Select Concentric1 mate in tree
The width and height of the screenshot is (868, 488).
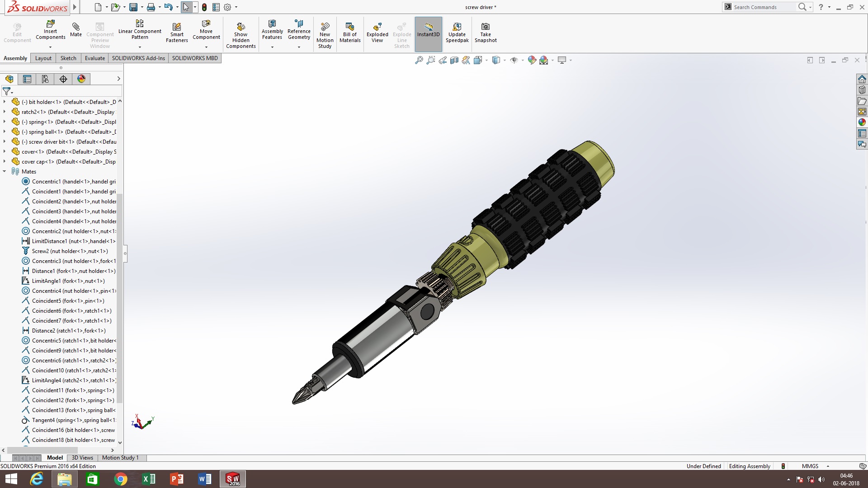click(69, 181)
